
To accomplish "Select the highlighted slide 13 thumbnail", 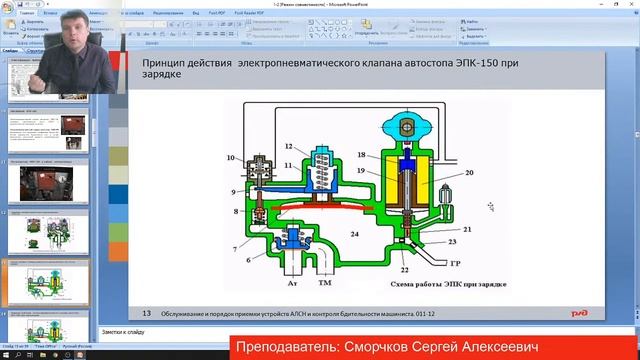I will [48, 283].
